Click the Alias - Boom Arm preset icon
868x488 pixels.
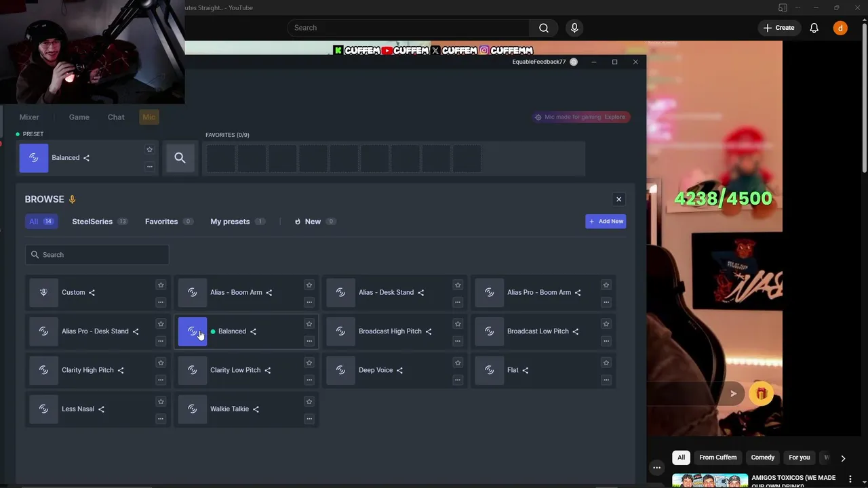pyautogui.click(x=193, y=293)
